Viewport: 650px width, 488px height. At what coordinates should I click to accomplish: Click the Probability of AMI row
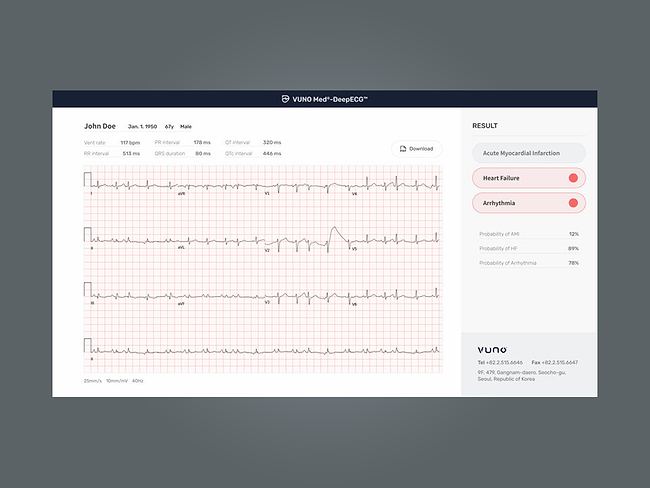point(528,234)
